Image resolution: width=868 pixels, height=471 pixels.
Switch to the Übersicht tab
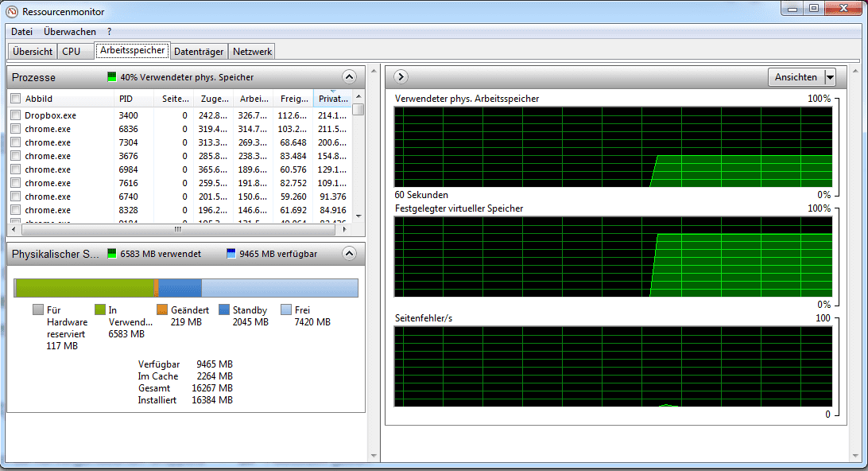[x=33, y=52]
